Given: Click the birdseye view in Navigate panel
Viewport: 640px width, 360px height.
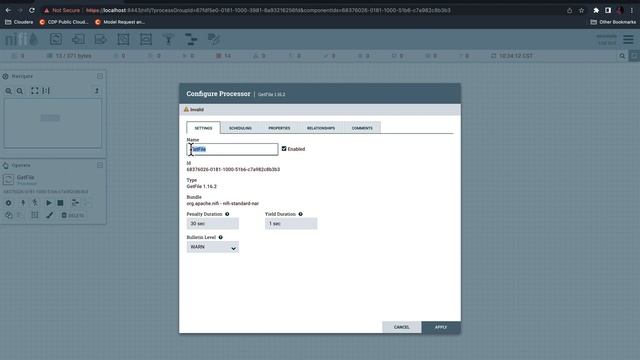Looking at the screenshot, I should point(53,123).
